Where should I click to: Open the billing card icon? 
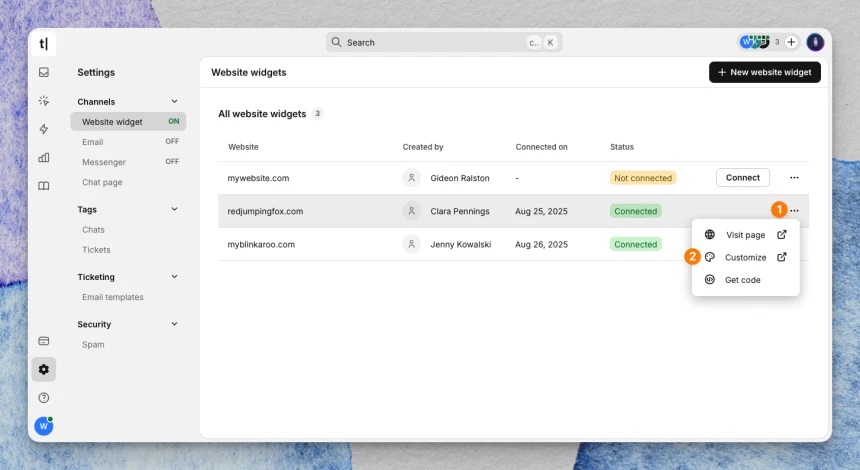tap(44, 341)
